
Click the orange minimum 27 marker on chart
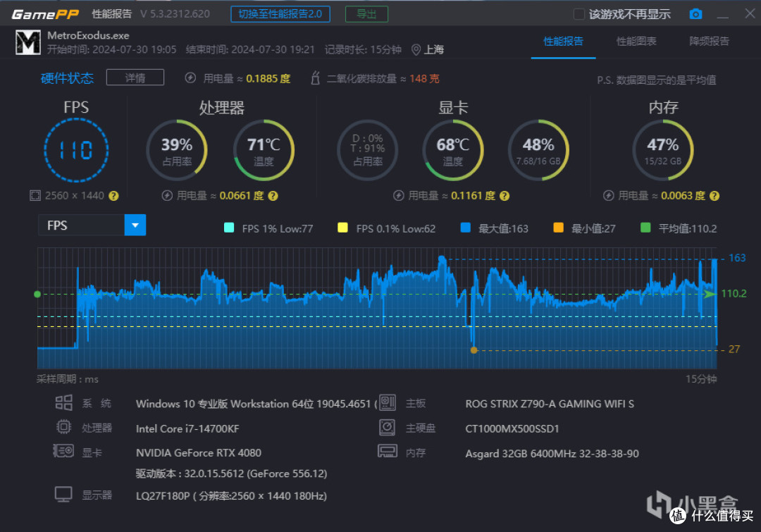(x=474, y=350)
